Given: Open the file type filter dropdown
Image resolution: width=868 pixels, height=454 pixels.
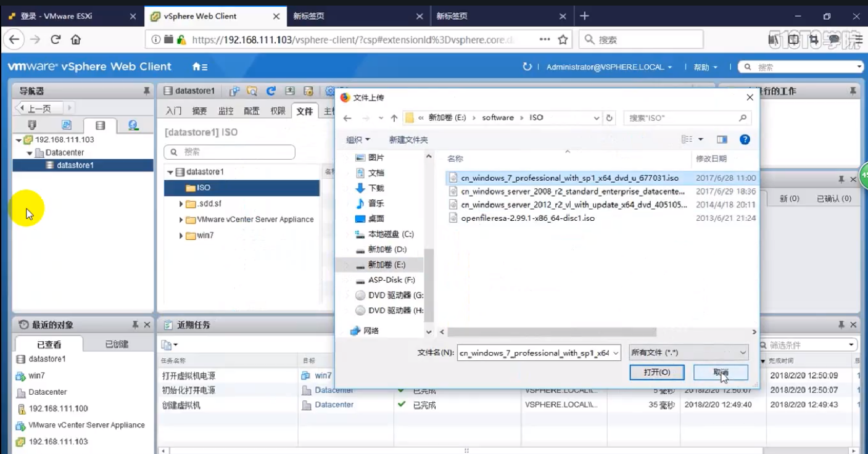Looking at the screenshot, I should pyautogui.click(x=688, y=353).
